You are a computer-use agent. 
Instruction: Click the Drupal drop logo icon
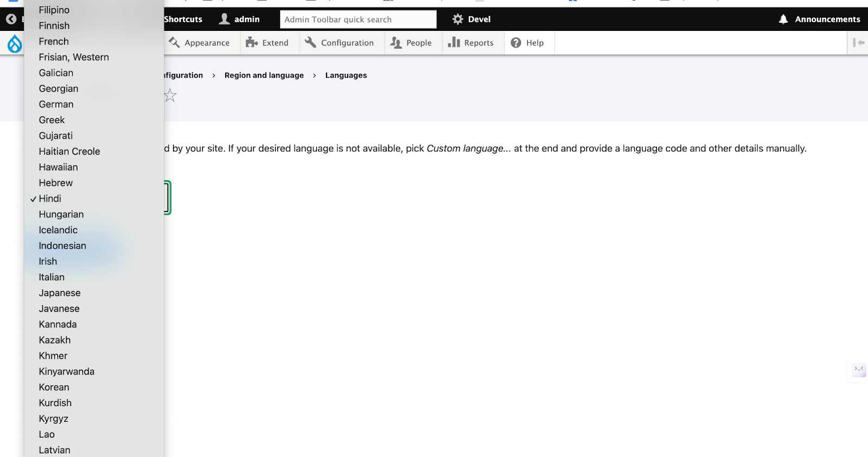pyautogui.click(x=15, y=43)
